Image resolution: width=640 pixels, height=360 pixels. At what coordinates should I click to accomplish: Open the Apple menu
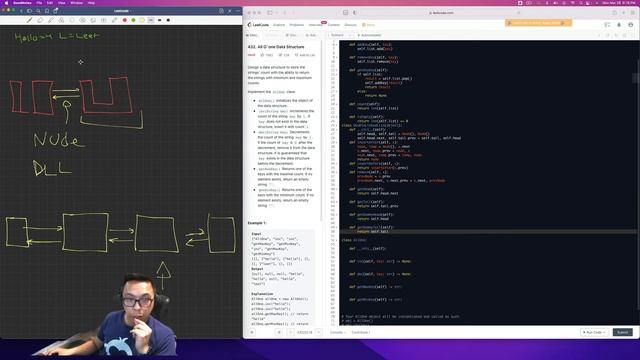point(6,3)
